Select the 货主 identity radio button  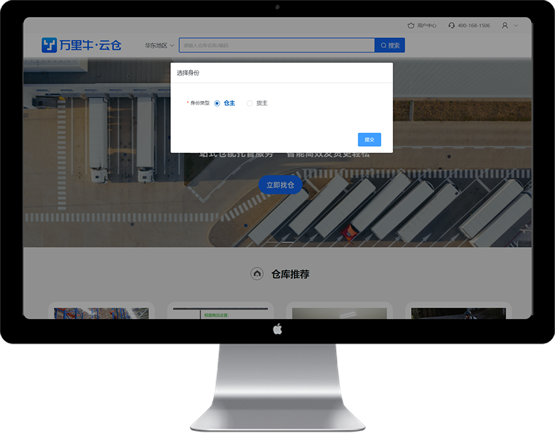coord(250,103)
